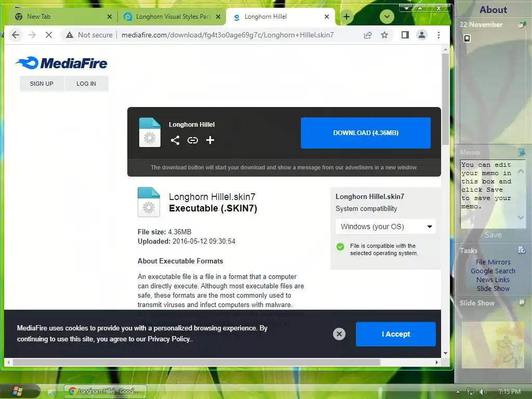Click the scroll down arrow of page

point(445,353)
